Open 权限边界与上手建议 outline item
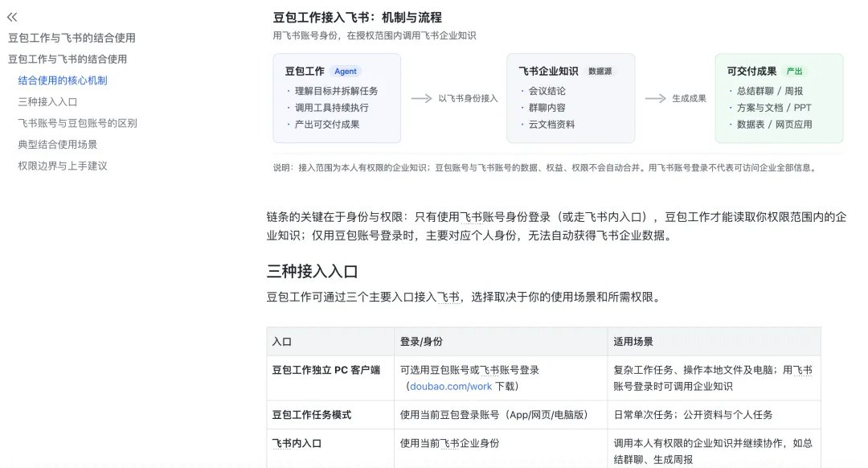The width and height of the screenshot is (868, 468). click(x=63, y=166)
